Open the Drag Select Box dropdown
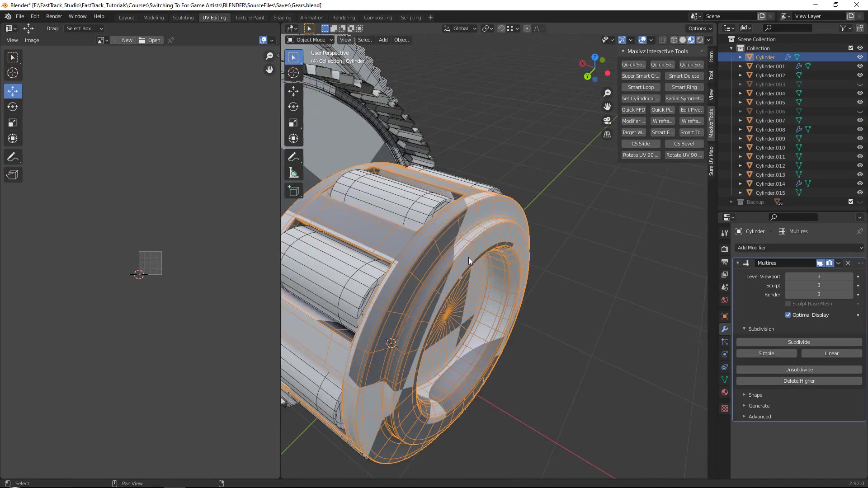Image resolution: width=868 pixels, height=488 pixels. [x=84, y=28]
